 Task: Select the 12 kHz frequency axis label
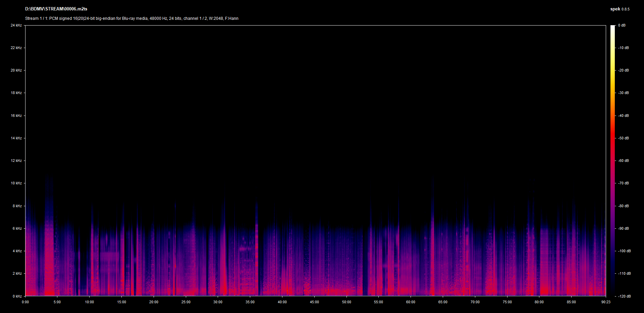16,161
